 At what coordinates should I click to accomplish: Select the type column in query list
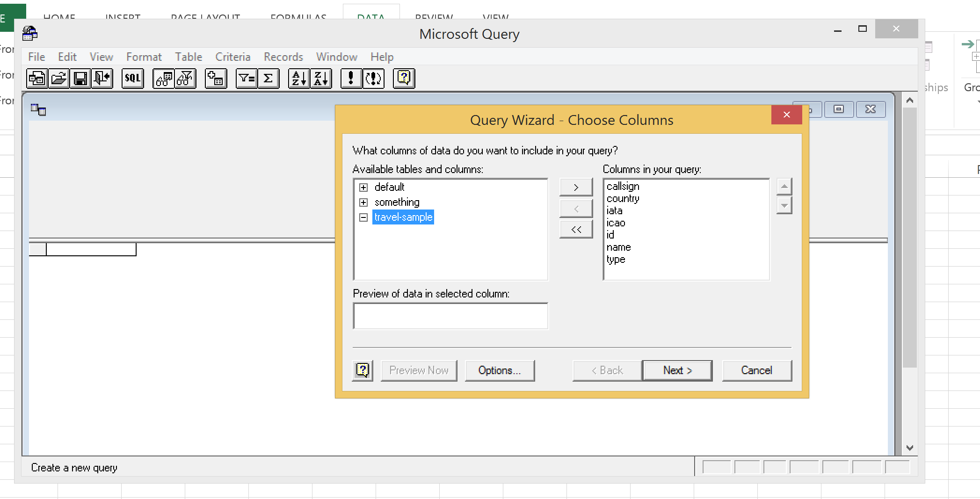(x=616, y=259)
